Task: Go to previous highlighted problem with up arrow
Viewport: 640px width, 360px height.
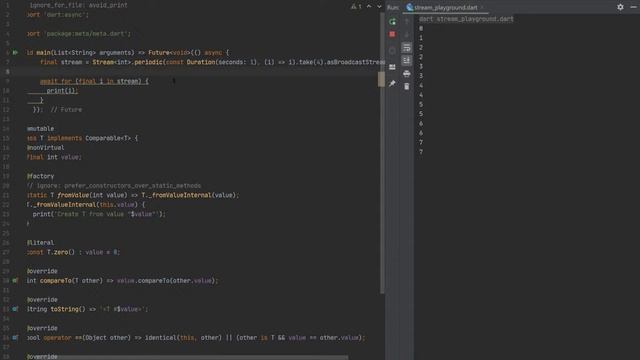Action: point(369,7)
